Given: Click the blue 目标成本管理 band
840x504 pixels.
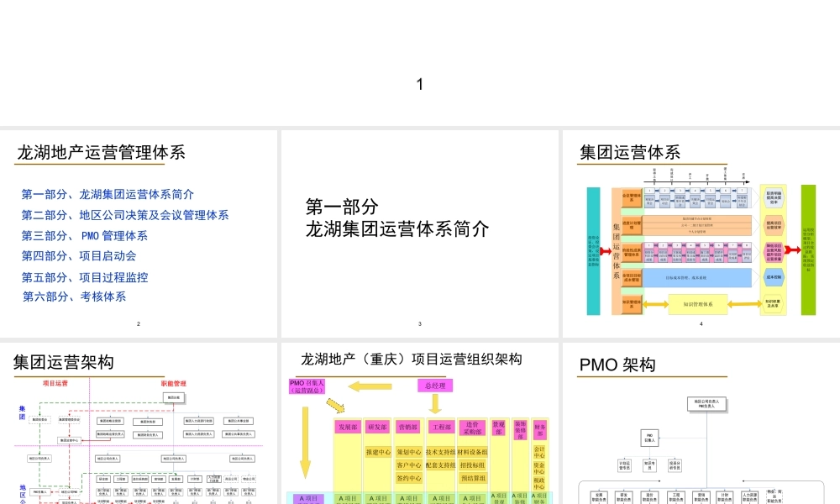Looking at the screenshot, I should pyautogui.click(x=697, y=277).
